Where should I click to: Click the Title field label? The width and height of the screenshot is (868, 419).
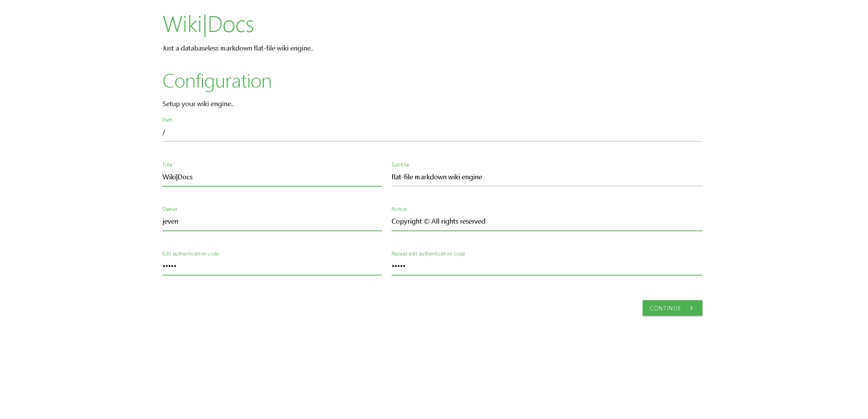pos(167,165)
